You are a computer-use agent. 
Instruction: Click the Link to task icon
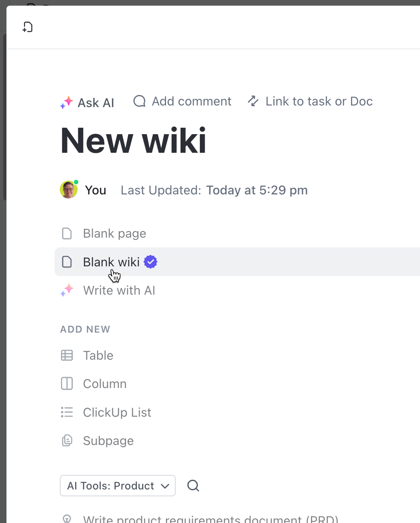[x=253, y=101]
